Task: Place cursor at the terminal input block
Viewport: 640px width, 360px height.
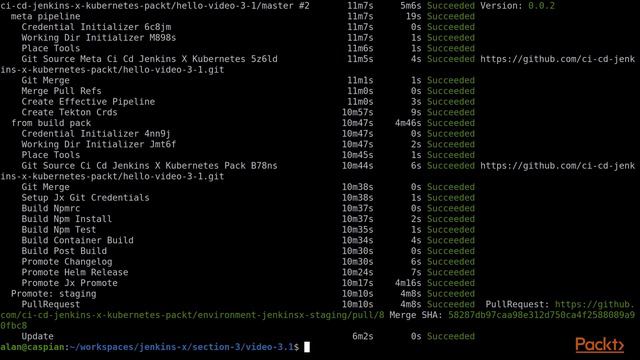Action: point(307,347)
